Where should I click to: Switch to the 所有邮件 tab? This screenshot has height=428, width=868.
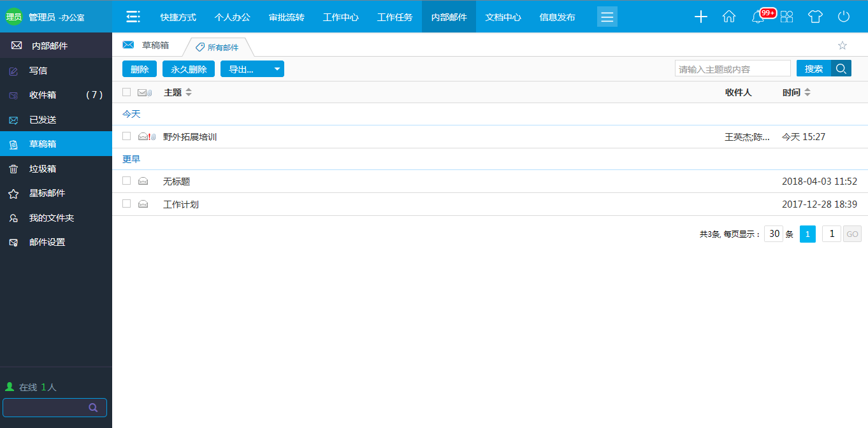pyautogui.click(x=219, y=47)
